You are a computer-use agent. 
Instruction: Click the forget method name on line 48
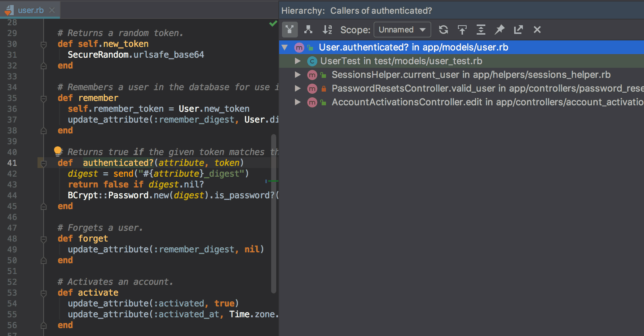pos(93,239)
